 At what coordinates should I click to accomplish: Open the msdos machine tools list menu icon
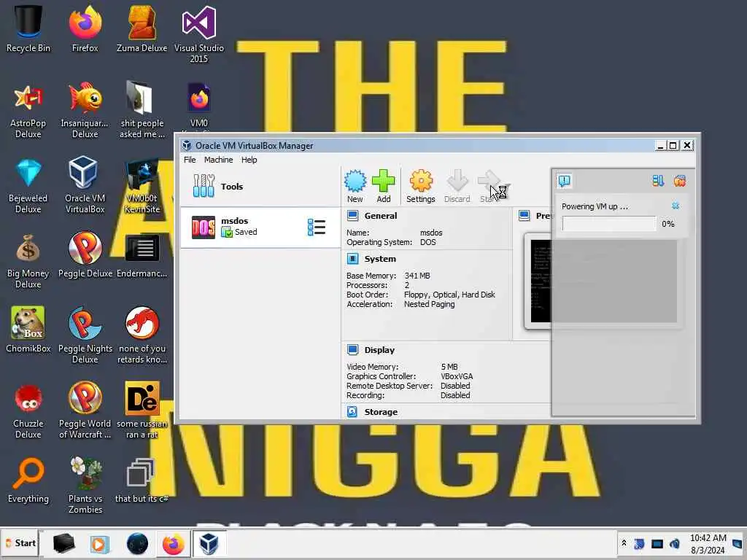(x=317, y=227)
